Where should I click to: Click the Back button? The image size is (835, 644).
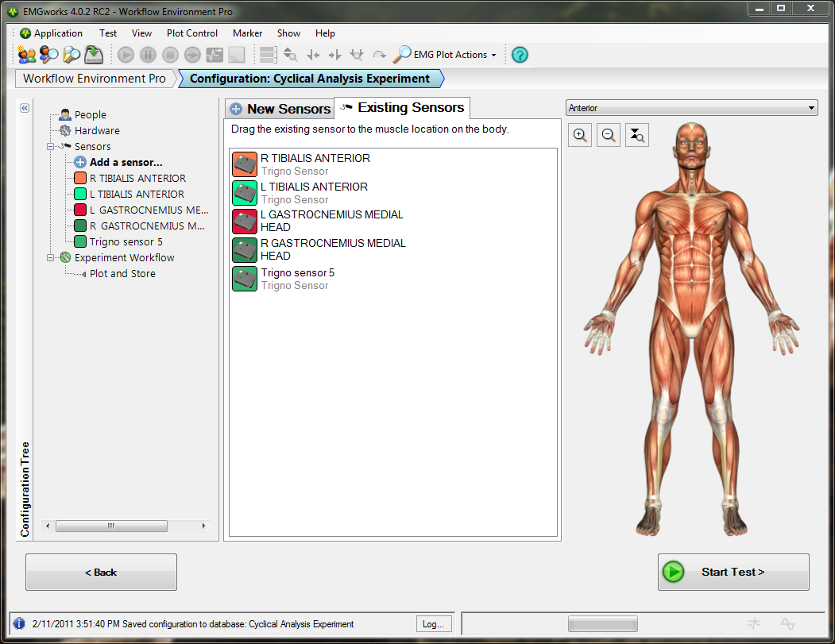(101, 572)
